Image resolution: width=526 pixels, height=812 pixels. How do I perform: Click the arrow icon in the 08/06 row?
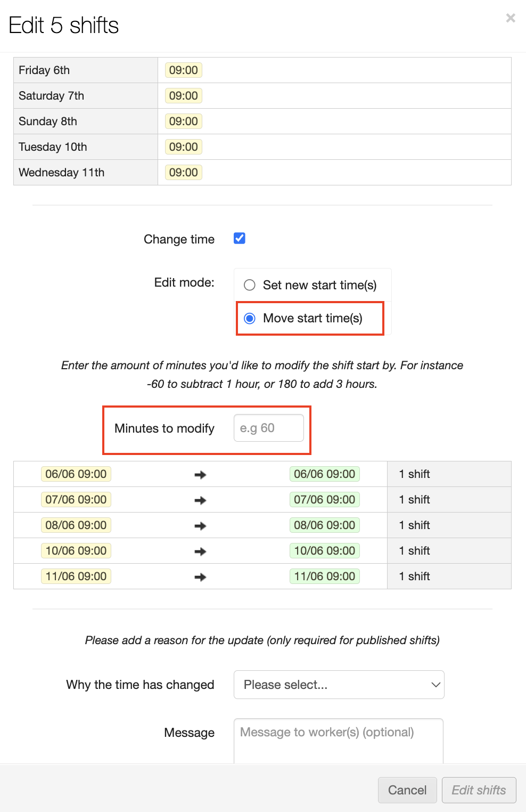[x=200, y=526]
